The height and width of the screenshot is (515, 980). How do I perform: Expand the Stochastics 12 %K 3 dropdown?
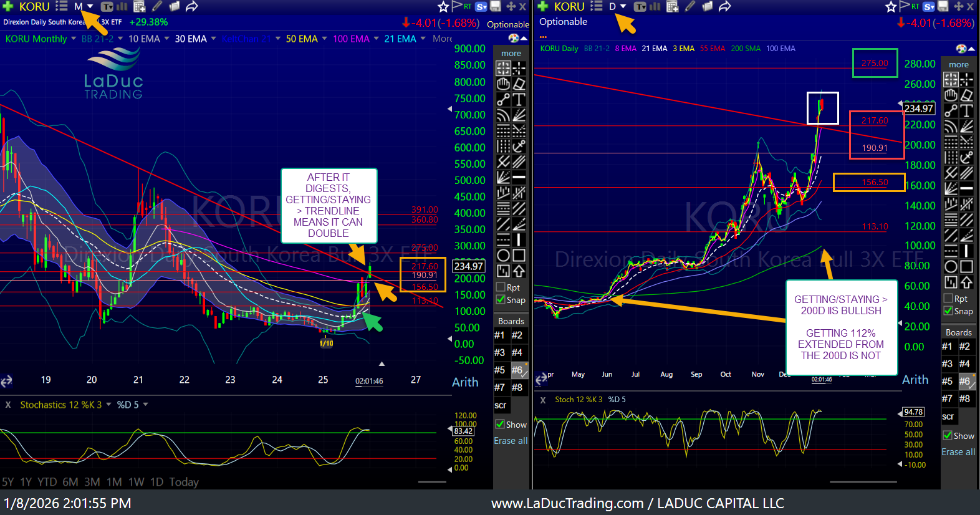click(108, 405)
